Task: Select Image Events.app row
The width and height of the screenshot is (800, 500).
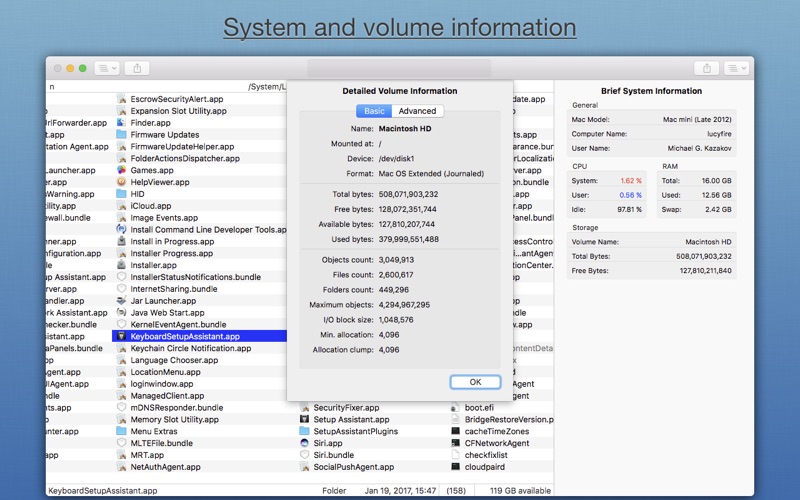Action: [x=199, y=217]
